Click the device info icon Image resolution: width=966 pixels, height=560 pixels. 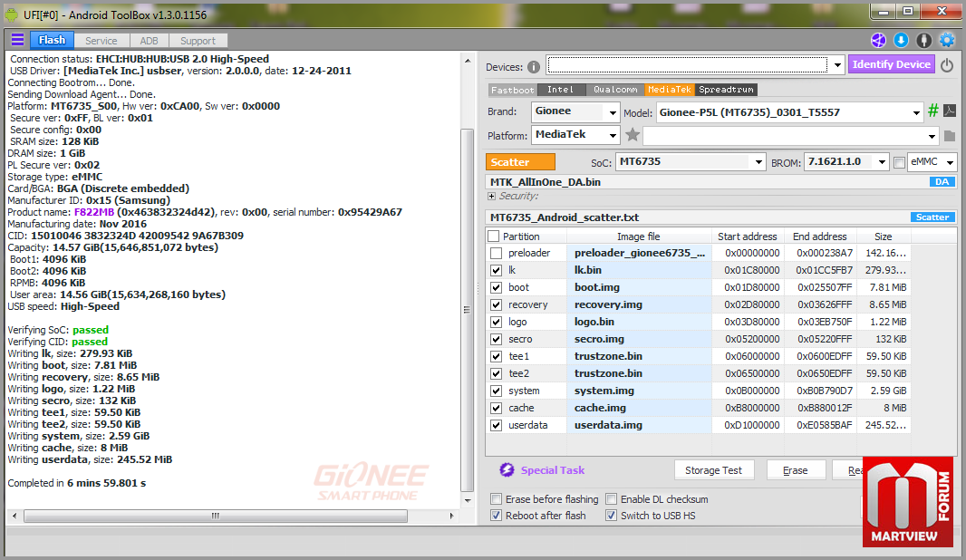534,66
